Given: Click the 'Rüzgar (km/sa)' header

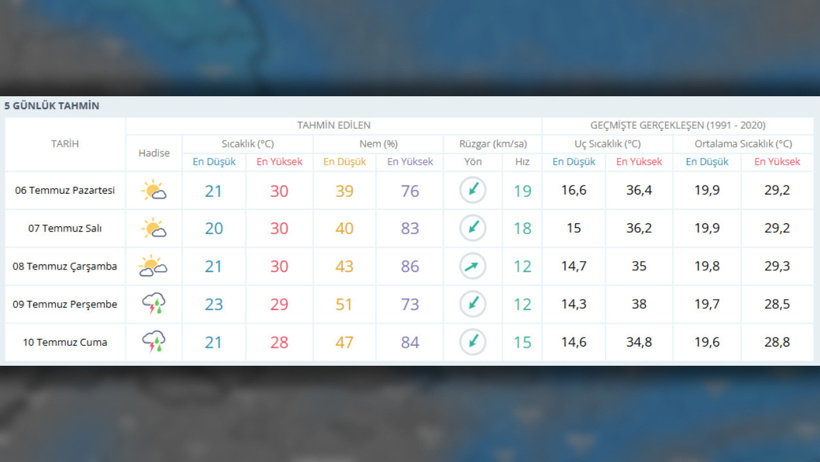Looking at the screenshot, I should click(x=493, y=144).
